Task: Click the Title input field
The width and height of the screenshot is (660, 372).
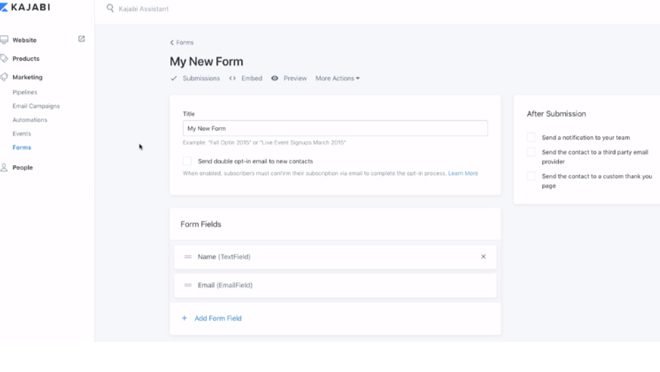Action: (x=335, y=128)
